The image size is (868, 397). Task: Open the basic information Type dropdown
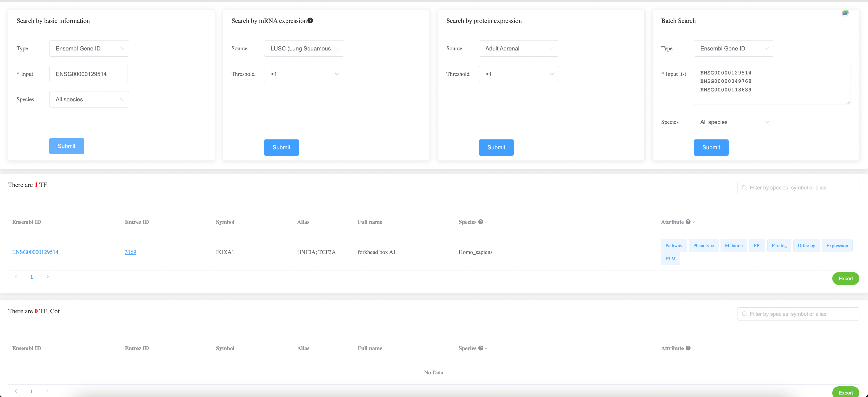click(89, 49)
